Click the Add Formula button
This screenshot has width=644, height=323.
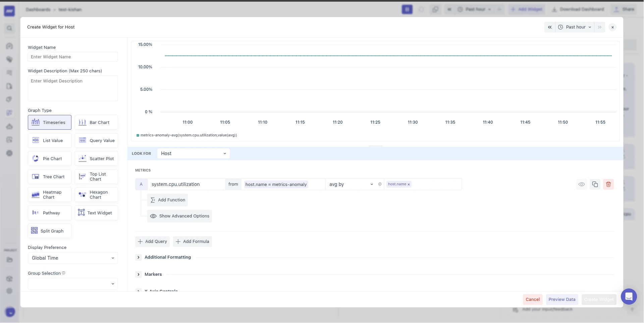point(193,242)
